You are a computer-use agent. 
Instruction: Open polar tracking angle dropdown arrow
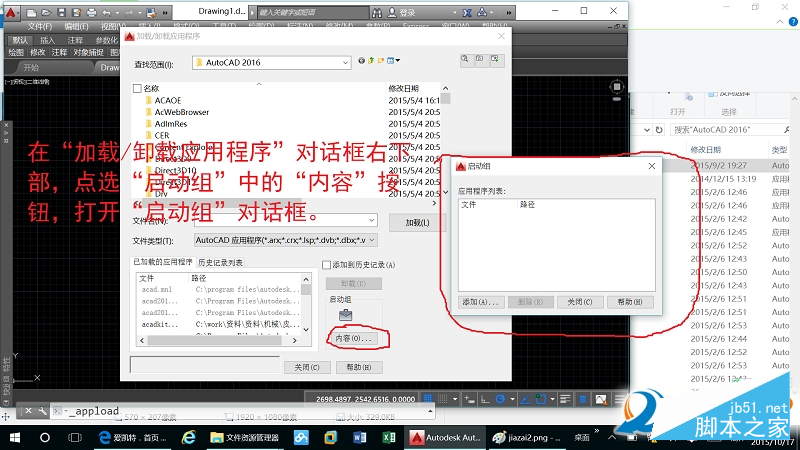coord(512,399)
